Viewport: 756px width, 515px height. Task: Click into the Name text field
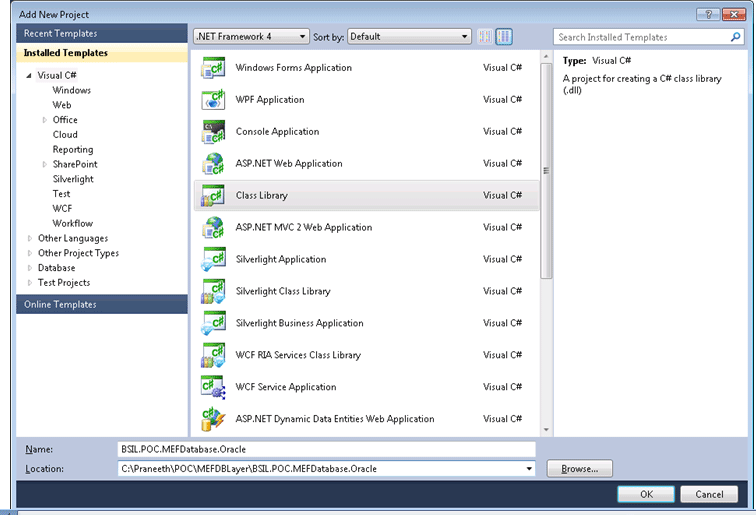click(326, 449)
